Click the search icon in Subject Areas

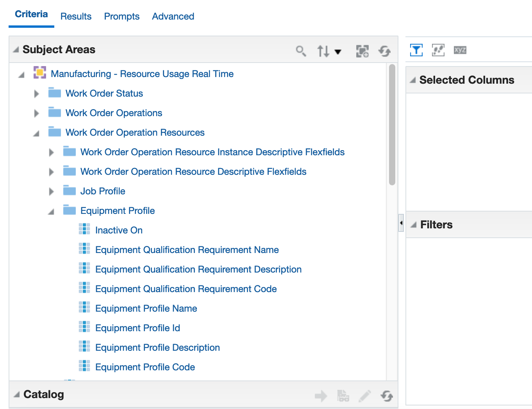301,51
